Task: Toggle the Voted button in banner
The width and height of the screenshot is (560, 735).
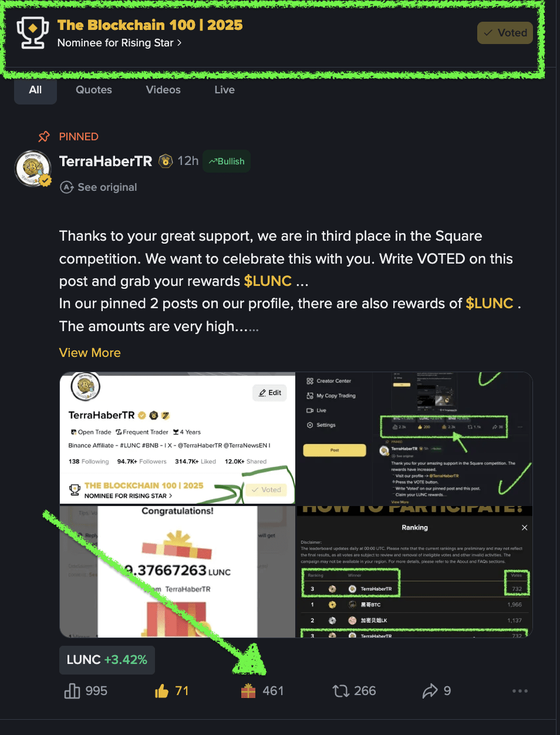Action: [505, 33]
